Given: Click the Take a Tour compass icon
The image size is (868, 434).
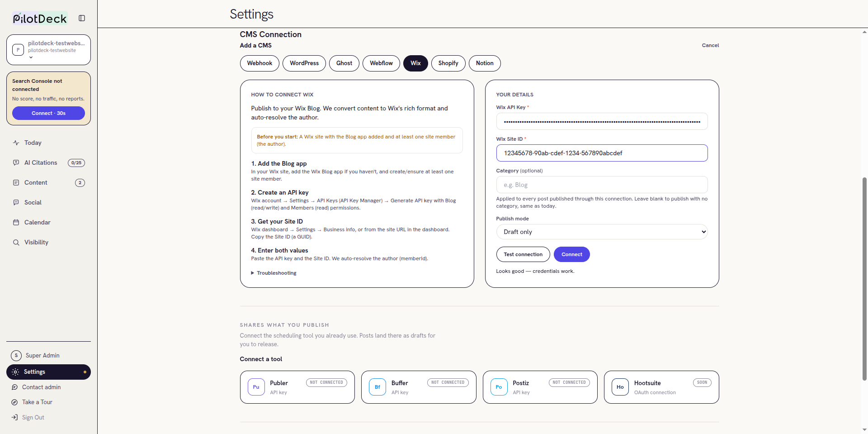Looking at the screenshot, I should pyautogui.click(x=14, y=402).
